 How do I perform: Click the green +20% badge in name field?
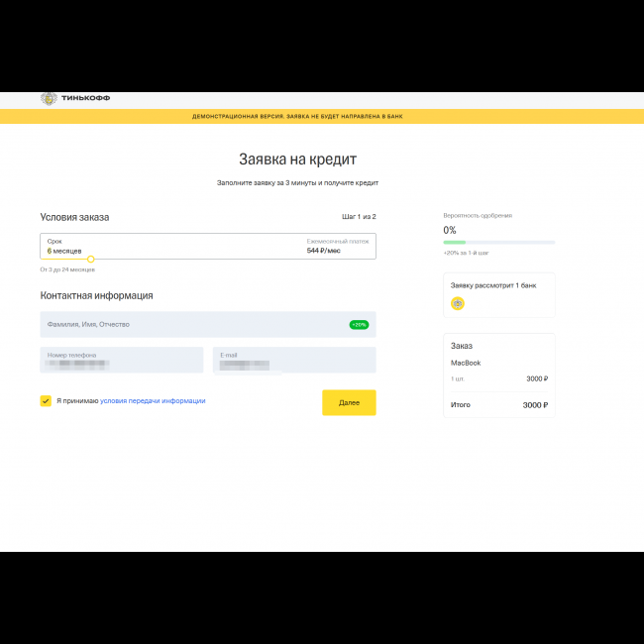[x=358, y=324]
